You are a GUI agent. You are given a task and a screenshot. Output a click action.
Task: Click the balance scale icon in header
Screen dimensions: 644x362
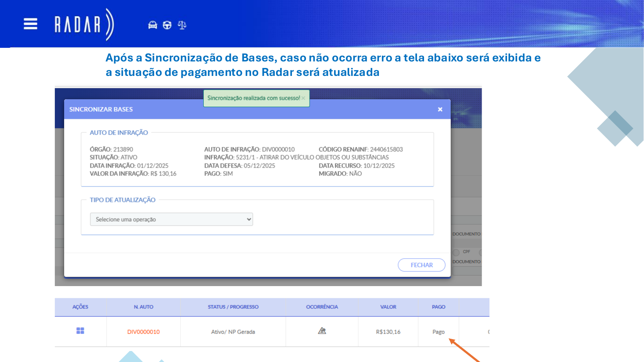click(182, 25)
